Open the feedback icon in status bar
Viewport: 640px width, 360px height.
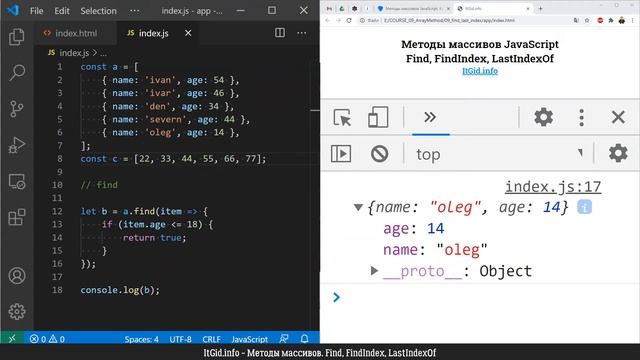point(284,339)
